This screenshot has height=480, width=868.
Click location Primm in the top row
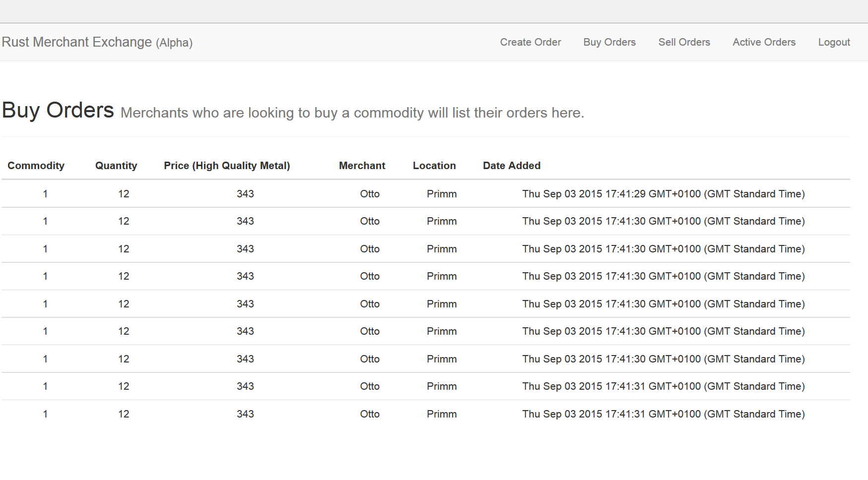(x=442, y=194)
